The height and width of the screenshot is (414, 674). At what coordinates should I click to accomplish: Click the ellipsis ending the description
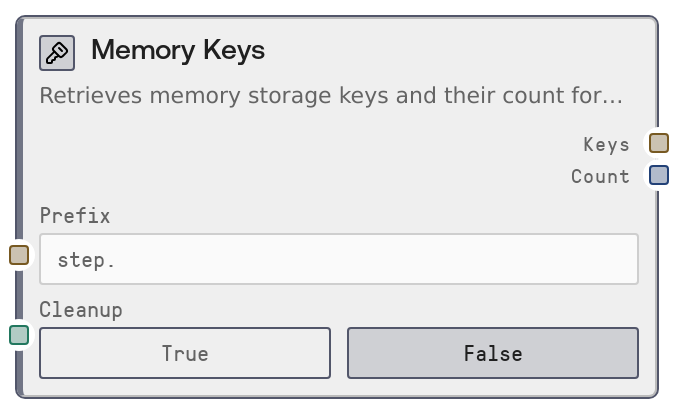(612, 99)
